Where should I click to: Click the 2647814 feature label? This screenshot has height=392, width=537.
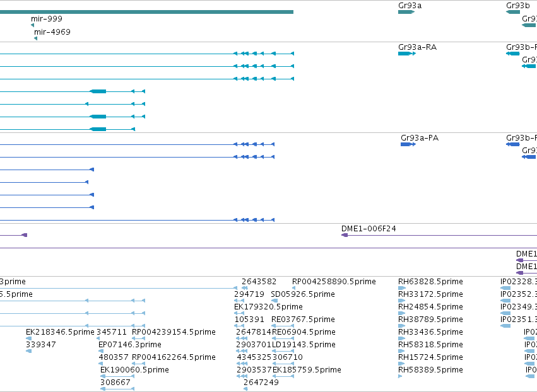254,332
